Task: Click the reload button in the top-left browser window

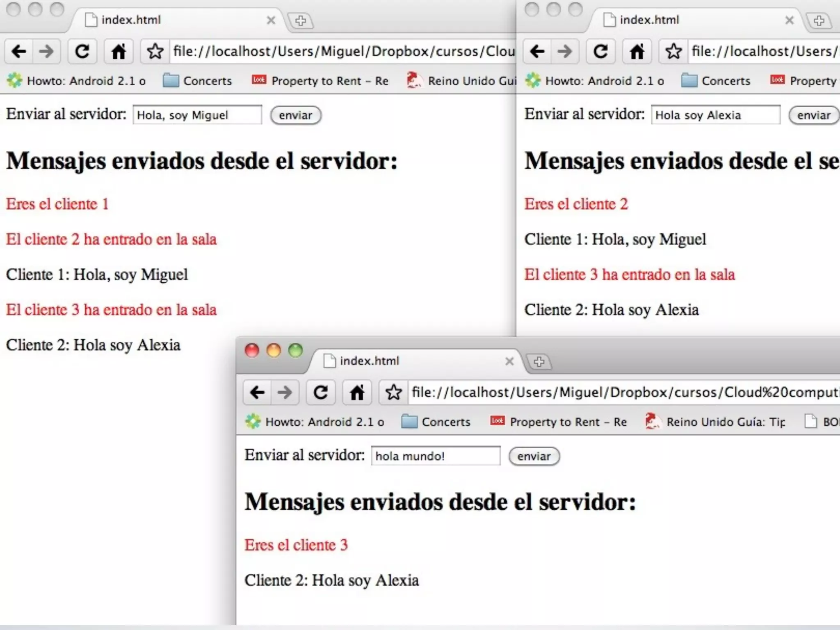Action: 82,52
